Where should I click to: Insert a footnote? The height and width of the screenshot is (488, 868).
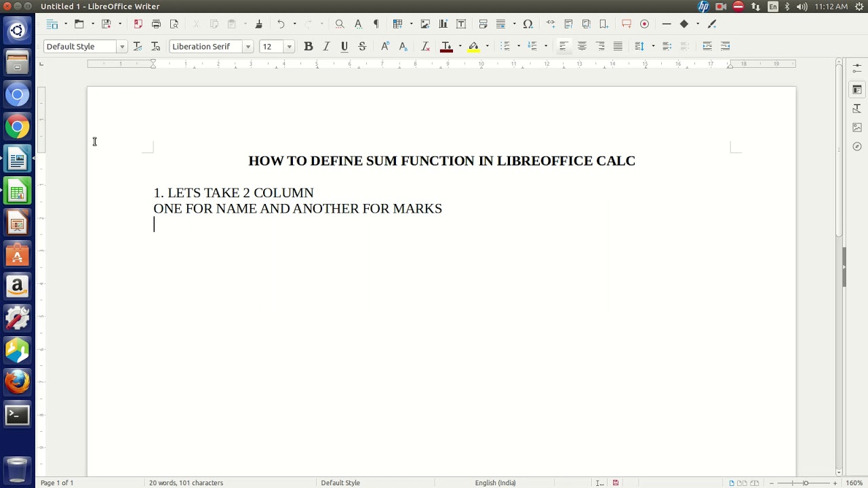tap(568, 24)
